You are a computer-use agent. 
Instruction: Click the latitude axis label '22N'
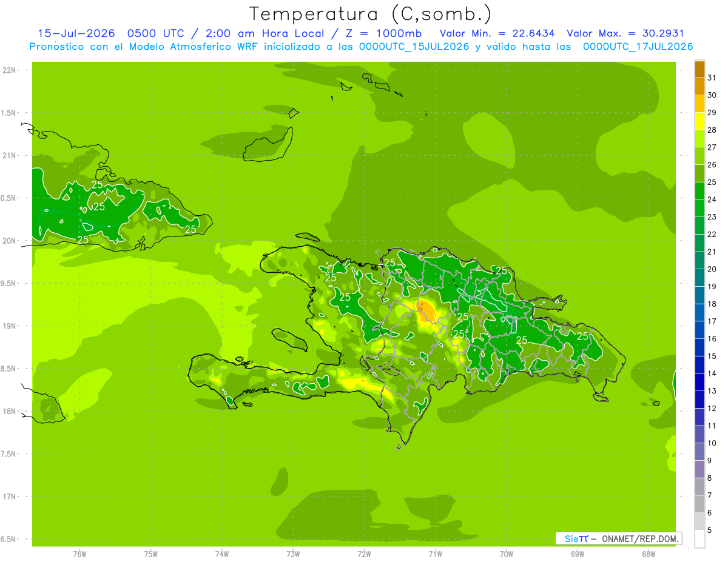pos(10,70)
